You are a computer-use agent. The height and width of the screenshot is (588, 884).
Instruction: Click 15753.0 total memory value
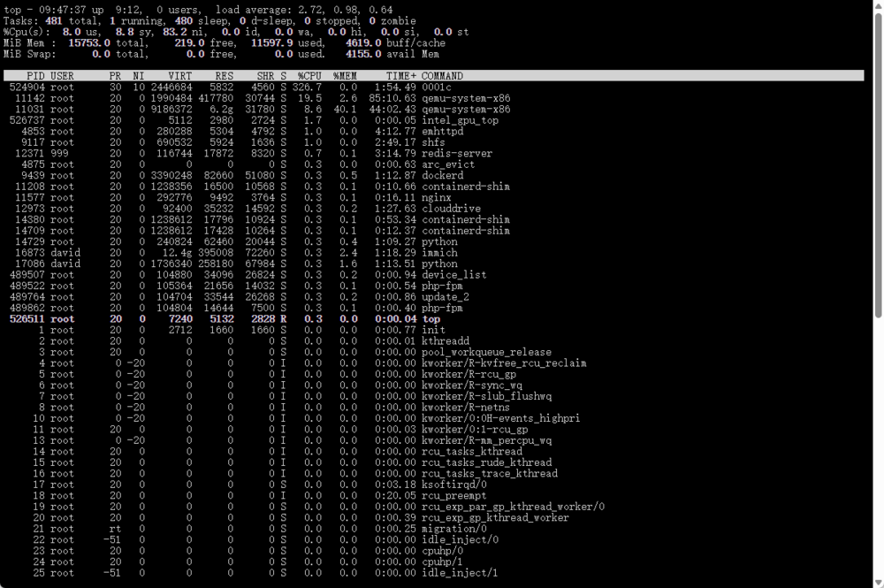click(x=89, y=42)
